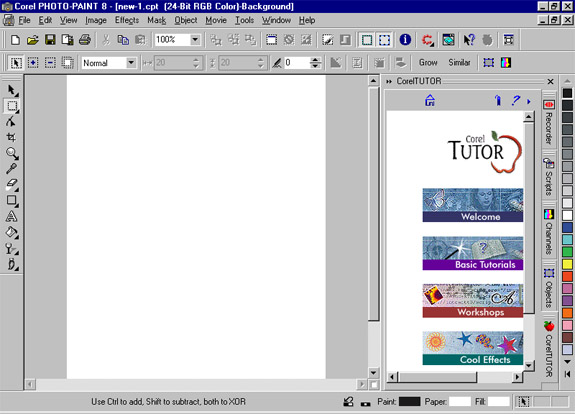The image size is (575, 414).
Task: Click the Save disk icon
Action: click(50, 40)
